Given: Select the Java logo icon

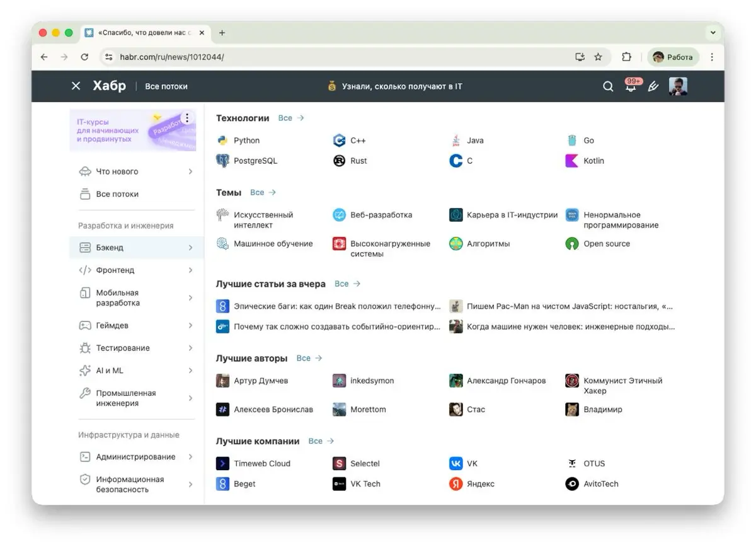Looking at the screenshot, I should tap(455, 141).
